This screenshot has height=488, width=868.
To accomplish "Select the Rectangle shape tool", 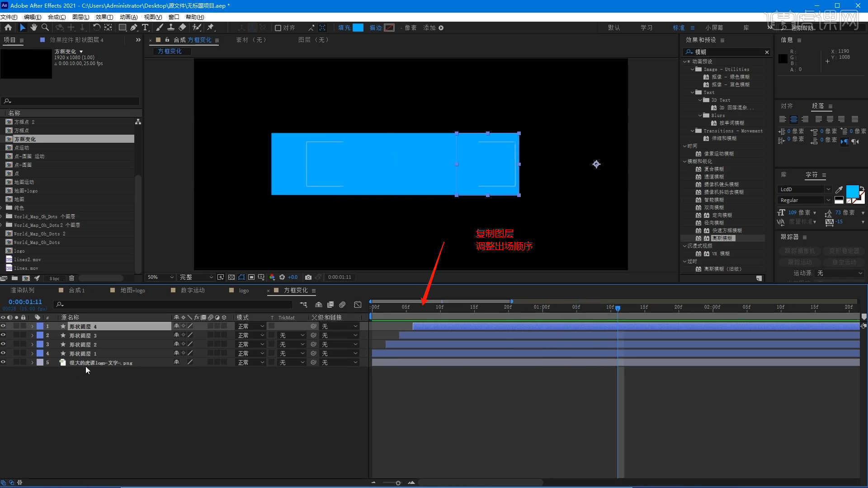I will (122, 28).
